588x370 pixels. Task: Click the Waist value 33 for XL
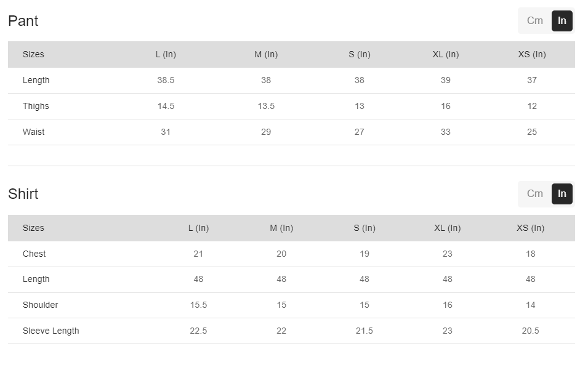click(445, 132)
